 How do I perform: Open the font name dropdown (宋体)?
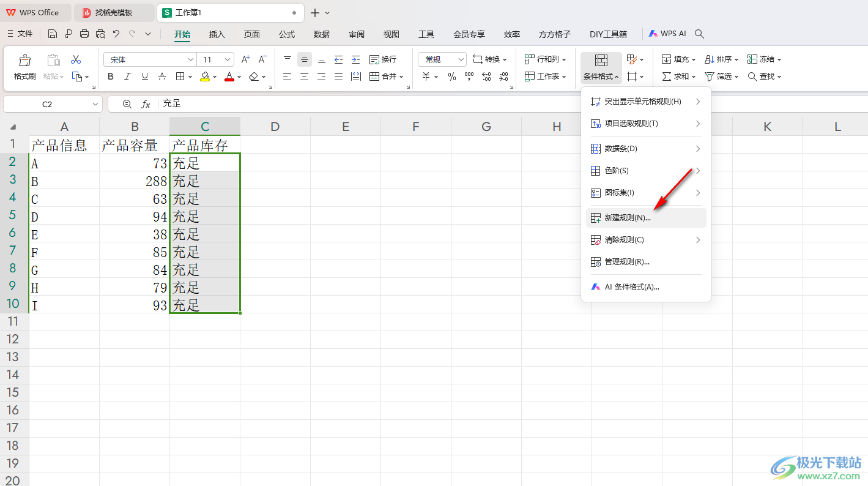[x=191, y=59]
